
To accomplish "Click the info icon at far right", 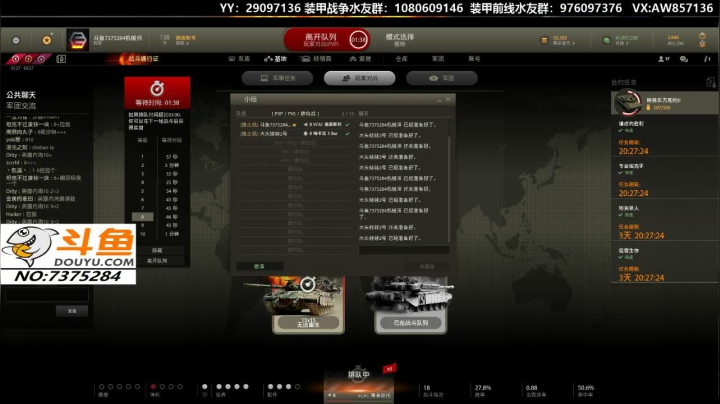I will 707,59.
